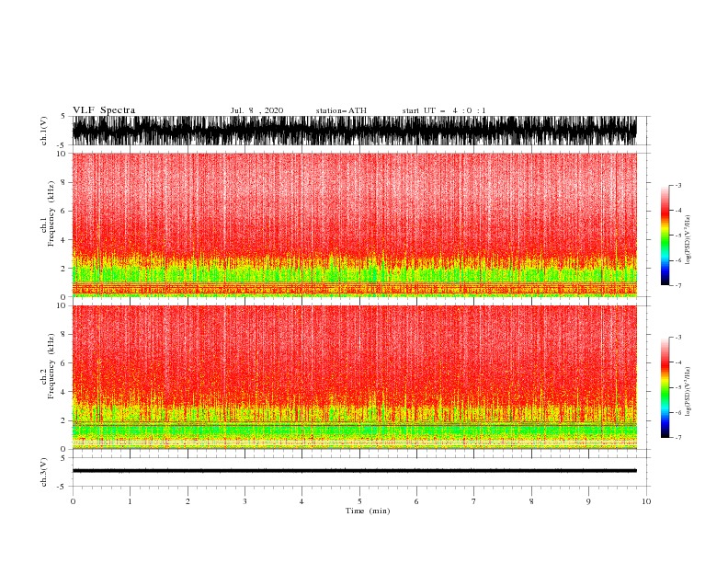Viewport: 728px width, 563px height.
Task: Click the "Time (min)" axis title
Action: point(368,511)
